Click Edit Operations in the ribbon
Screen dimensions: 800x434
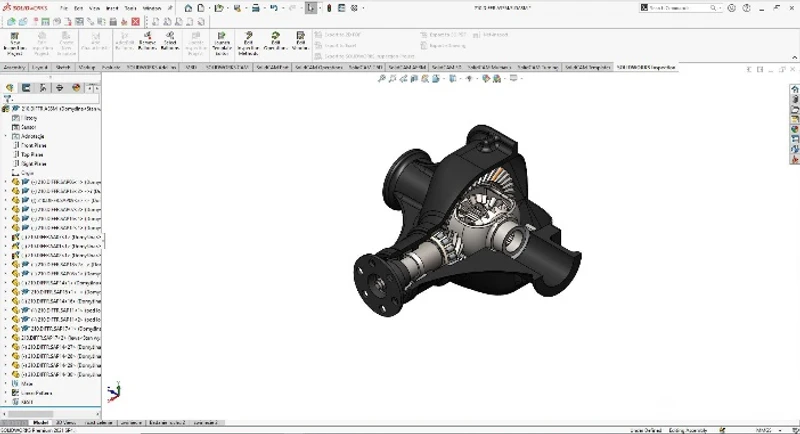pos(276,41)
